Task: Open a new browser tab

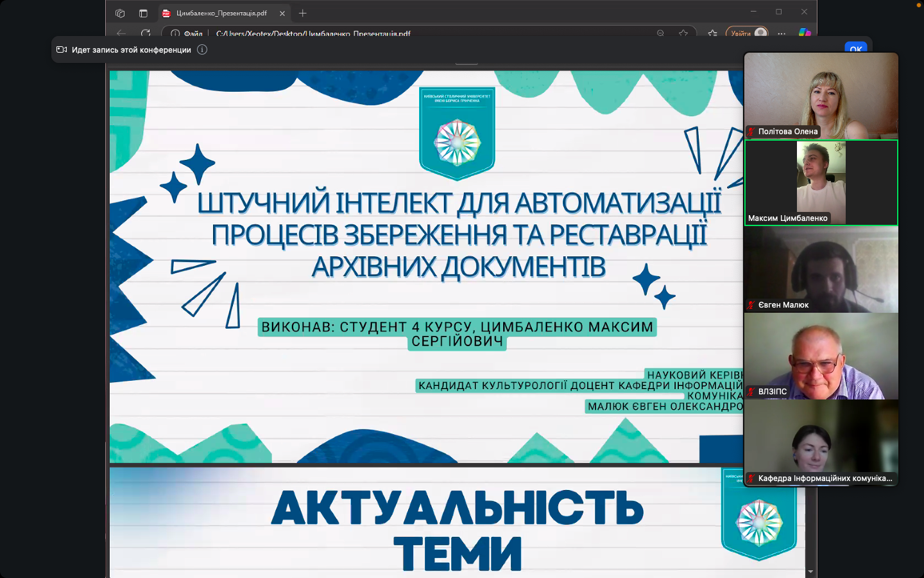Action: point(303,13)
